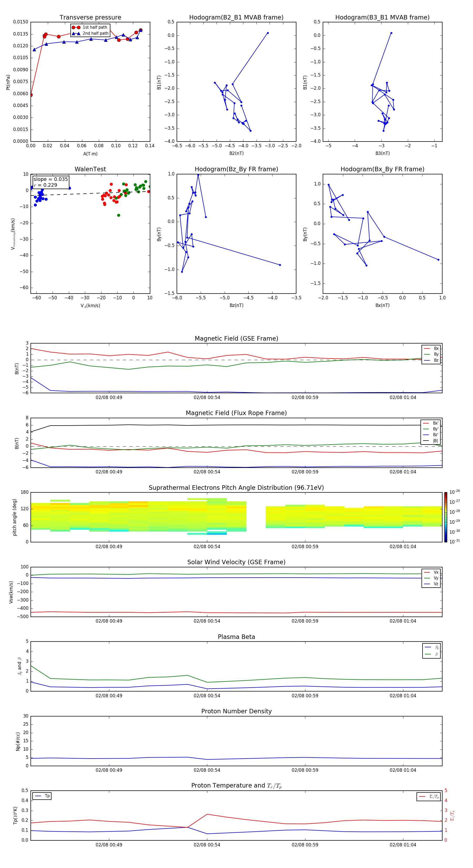Click the "Proton Temperature and Te/Tp" title

click(x=236, y=786)
